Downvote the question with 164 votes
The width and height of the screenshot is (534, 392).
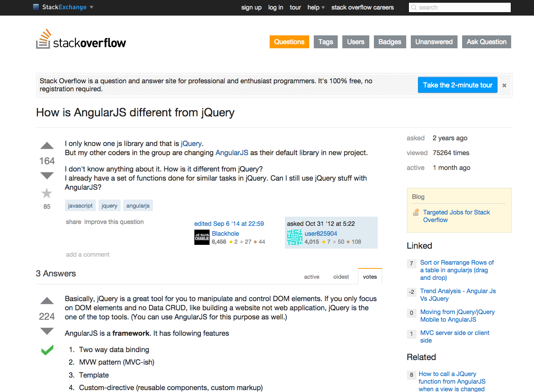(47, 176)
